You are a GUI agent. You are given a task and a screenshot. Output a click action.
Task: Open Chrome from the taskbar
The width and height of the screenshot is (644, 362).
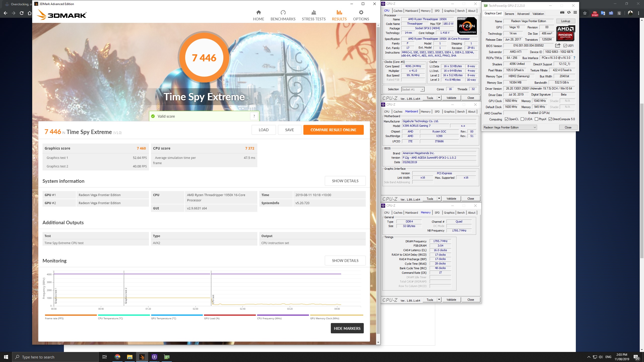pyautogui.click(x=117, y=357)
